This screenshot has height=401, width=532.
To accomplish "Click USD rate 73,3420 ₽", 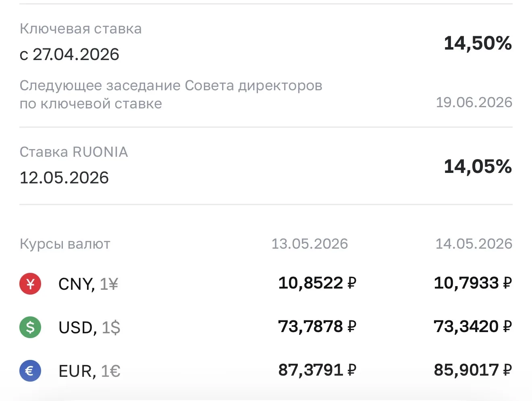I will 473,326.
